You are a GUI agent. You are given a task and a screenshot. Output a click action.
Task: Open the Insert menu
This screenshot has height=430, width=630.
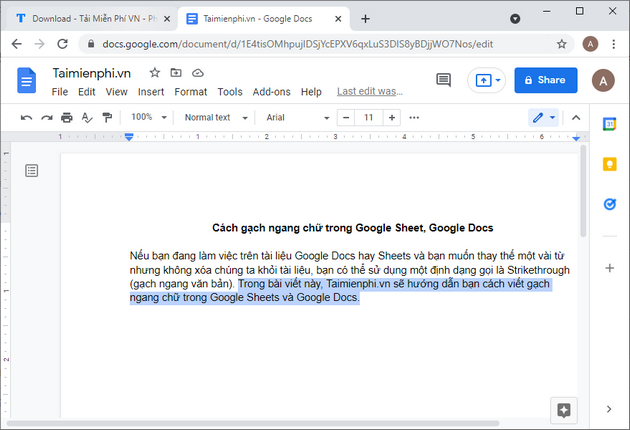151,92
